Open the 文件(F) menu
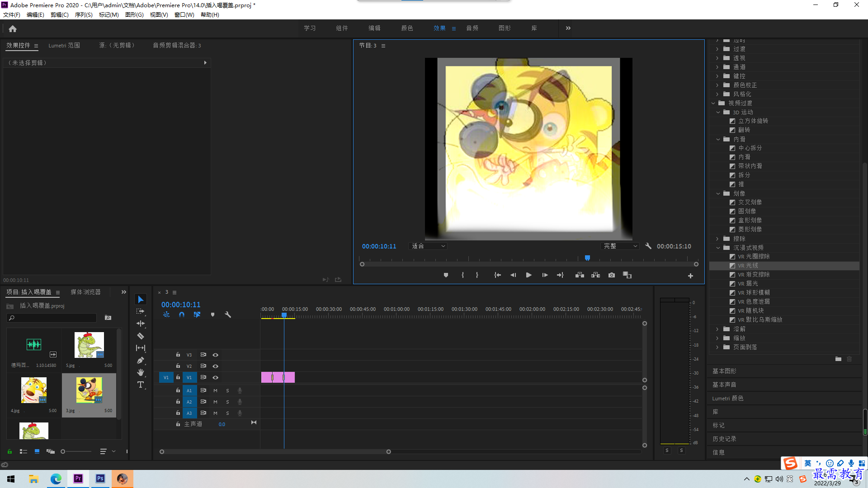This screenshot has height=488, width=868. tap(12, 15)
